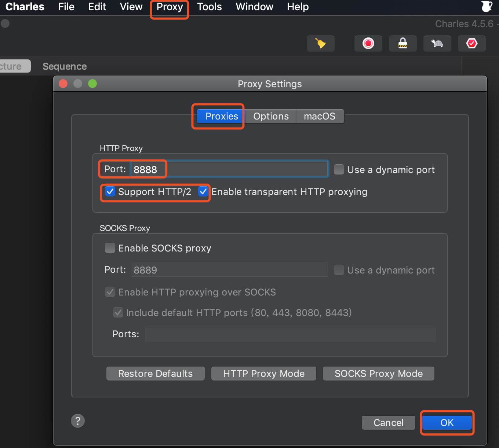Check HTTP Proxy Use a dynamic port
This screenshot has width=499, height=448.
tap(339, 169)
